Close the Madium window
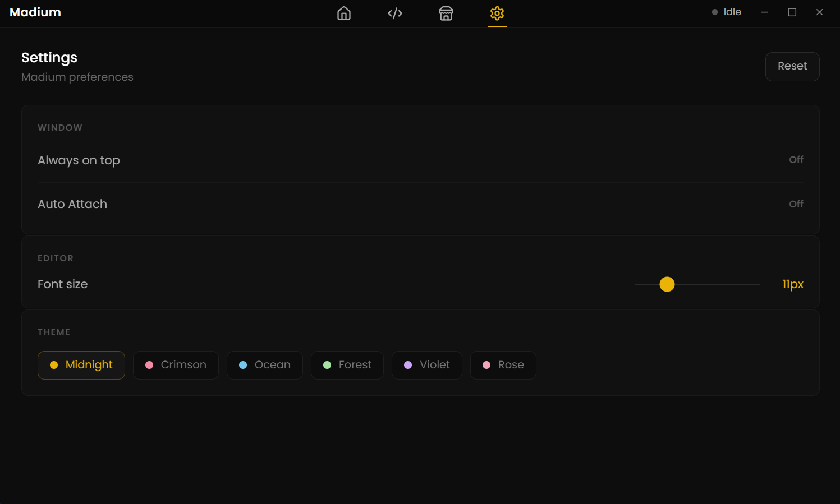This screenshot has height=504, width=840. tap(819, 12)
